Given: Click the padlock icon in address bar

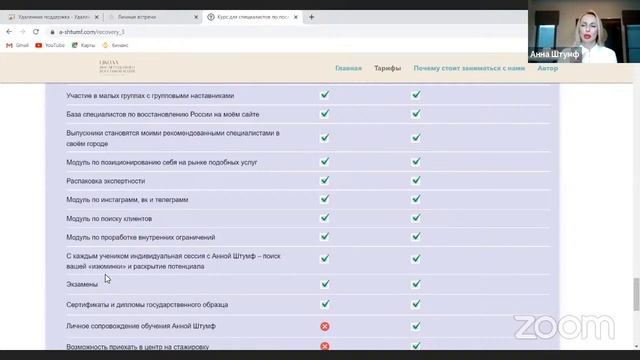Looking at the screenshot, I should coord(52,32).
